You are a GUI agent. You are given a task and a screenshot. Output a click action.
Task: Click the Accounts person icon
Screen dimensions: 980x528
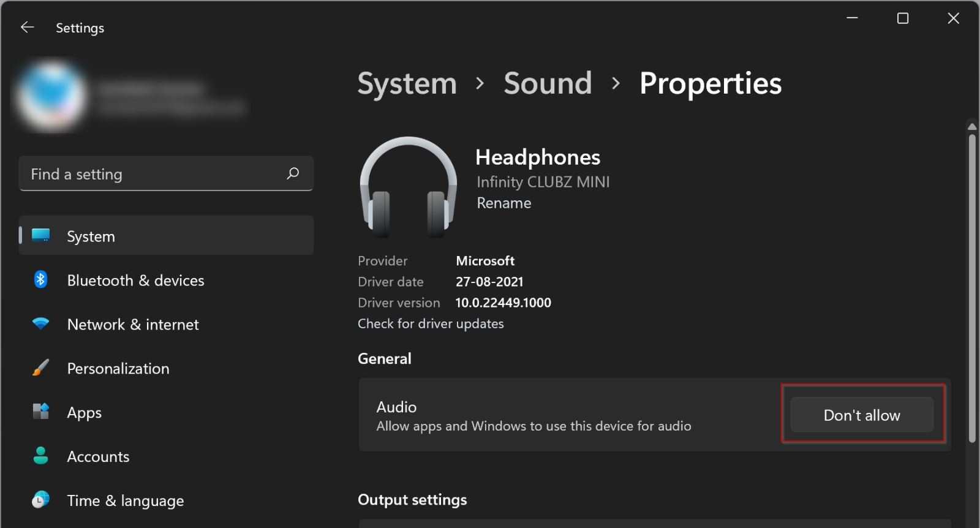(x=41, y=456)
